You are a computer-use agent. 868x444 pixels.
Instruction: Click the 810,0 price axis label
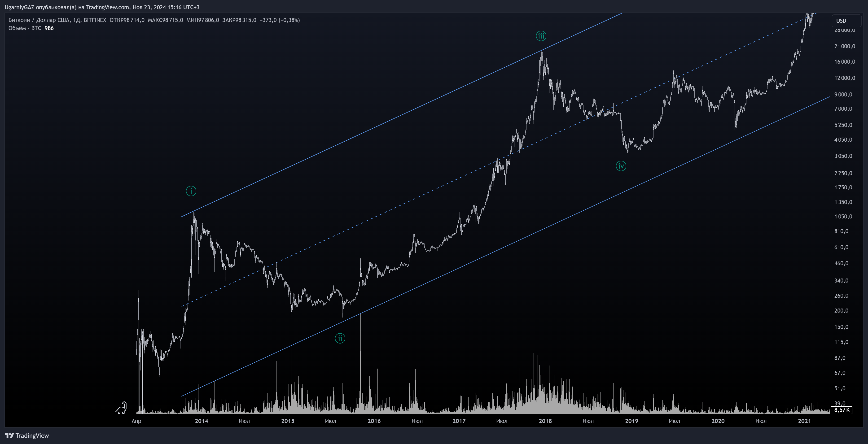pos(841,231)
